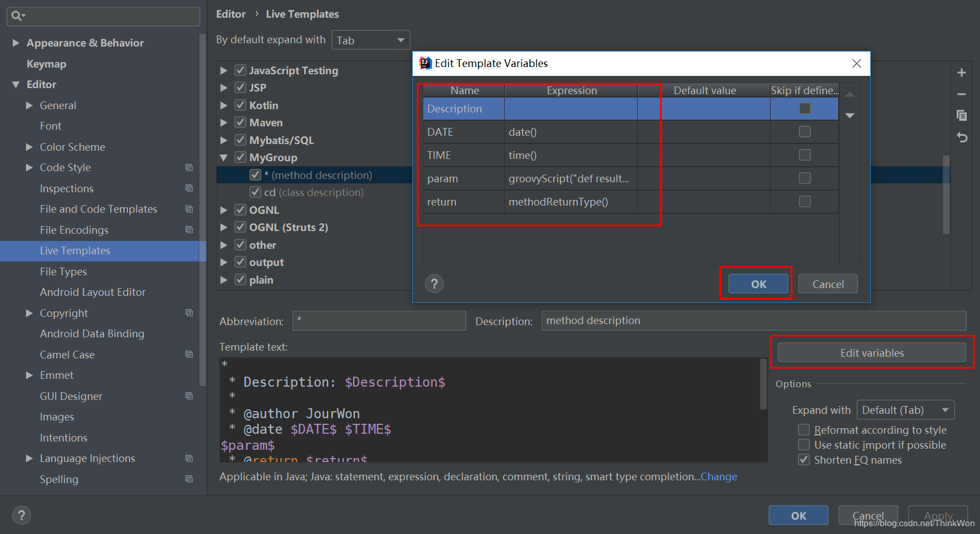Click project-level icon beside File and Code Templates
The width and height of the screenshot is (980, 534).
click(189, 209)
